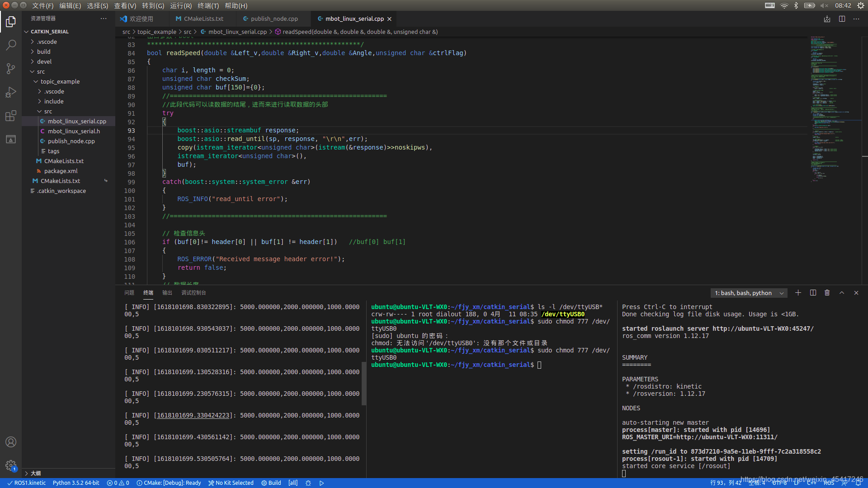Open the Search view in activity bar
This screenshot has height=488, width=868.
(x=11, y=45)
